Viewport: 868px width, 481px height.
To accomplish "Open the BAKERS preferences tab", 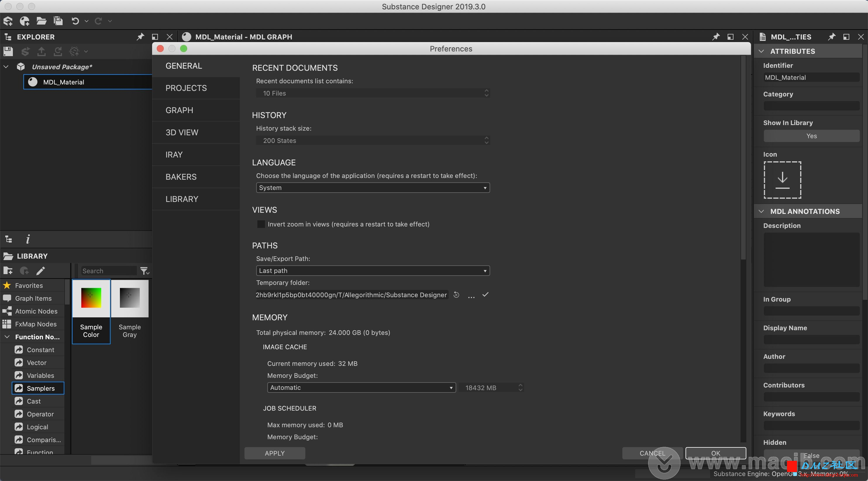I will point(196,177).
